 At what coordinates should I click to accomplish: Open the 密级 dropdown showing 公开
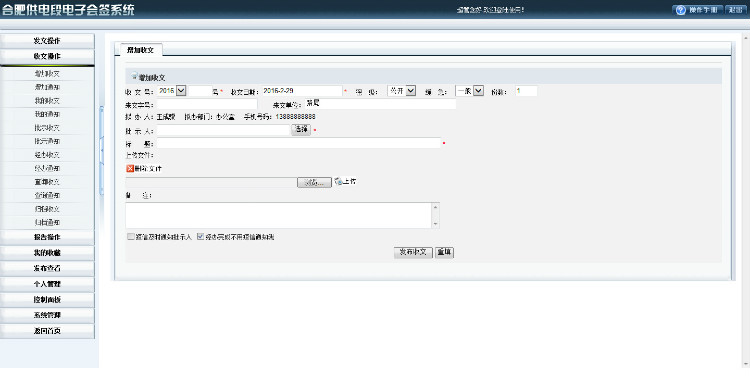pos(410,90)
